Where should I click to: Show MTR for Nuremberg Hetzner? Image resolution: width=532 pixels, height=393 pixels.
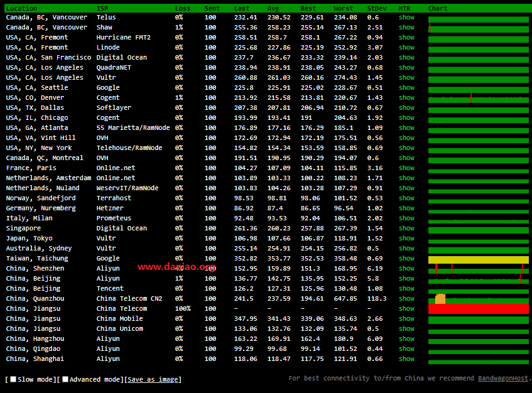(406, 208)
